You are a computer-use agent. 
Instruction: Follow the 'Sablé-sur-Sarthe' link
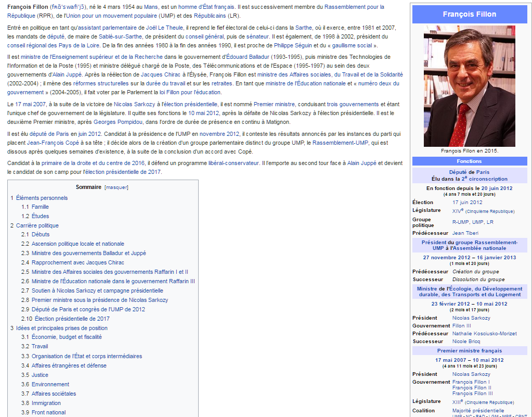pyautogui.click(x=121, y=36)
